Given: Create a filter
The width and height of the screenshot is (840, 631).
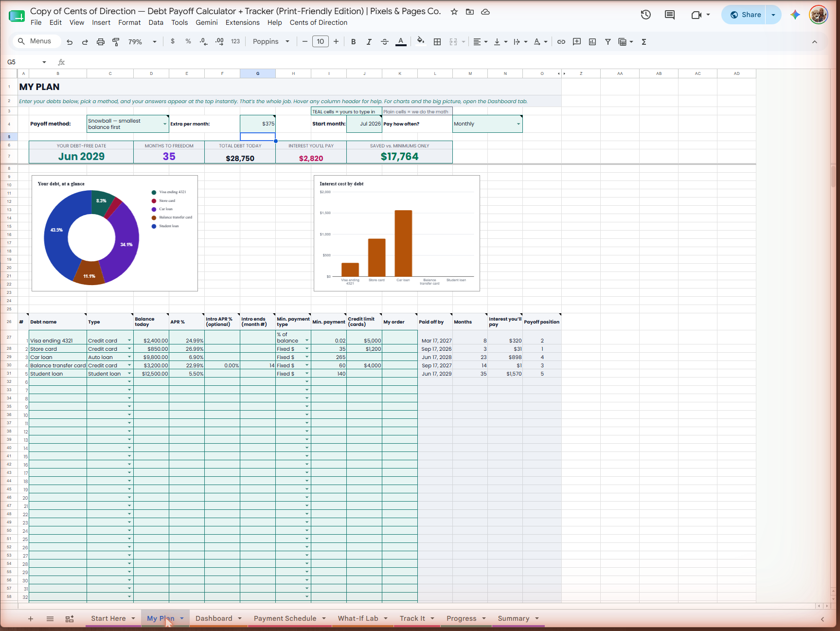Looking at the screenshot, I should pyautogui.click(x=608, y=42).
